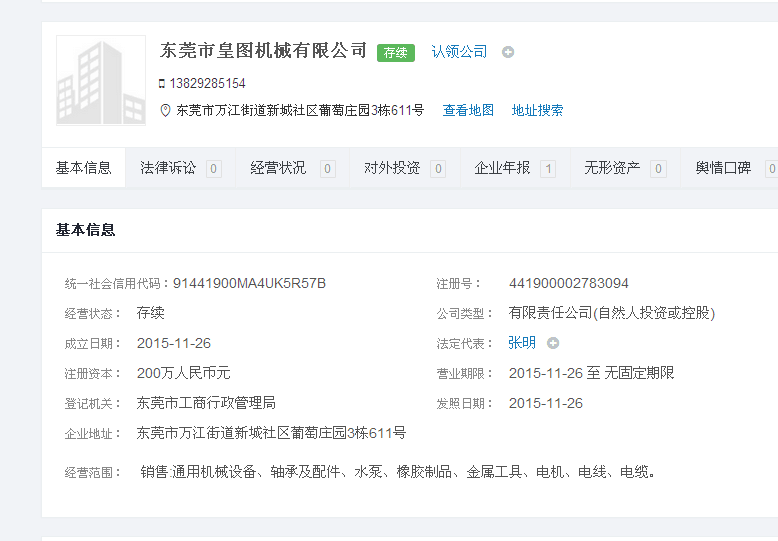This screenshot has width=778, height=541.
Task: View the 无形资产 tab
Action: pyautogui.click(x=612, y=168)
